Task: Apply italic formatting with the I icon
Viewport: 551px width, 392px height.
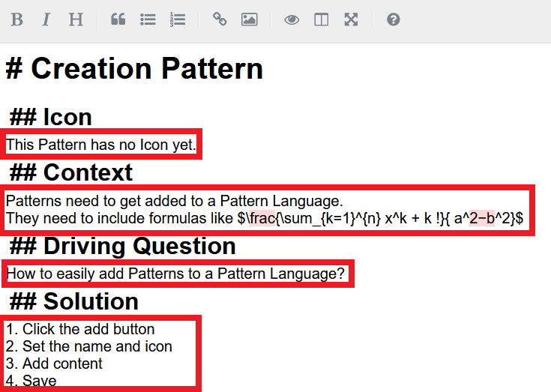Action: click(x=46, y=19)
